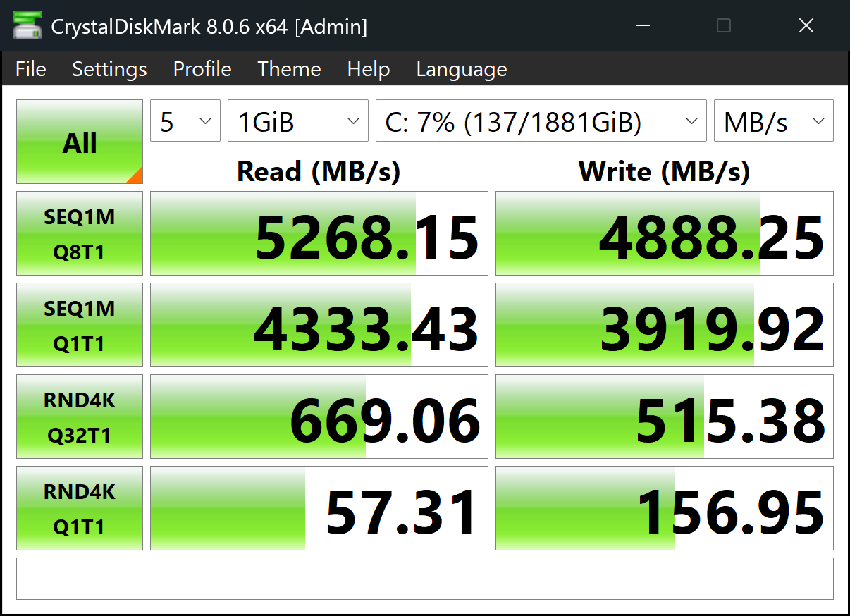
Task: Minimize the CrystalDiskMark window
Action: coord(642,27)
